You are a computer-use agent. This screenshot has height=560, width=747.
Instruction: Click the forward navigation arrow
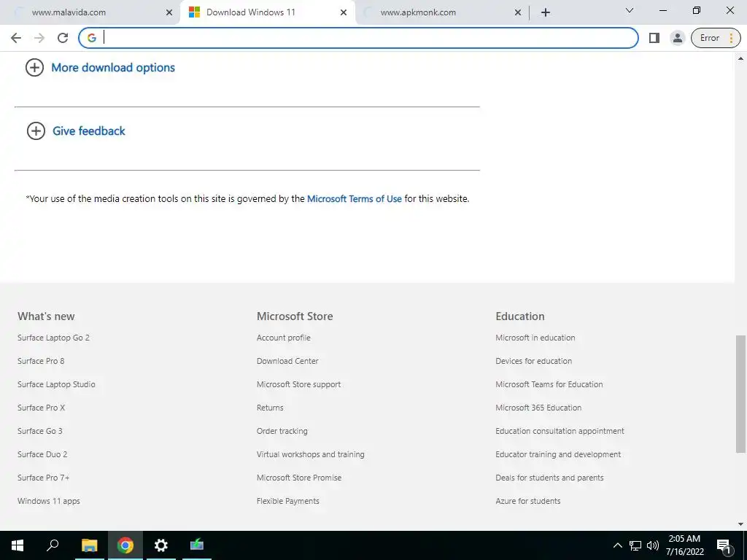(39, 38)
